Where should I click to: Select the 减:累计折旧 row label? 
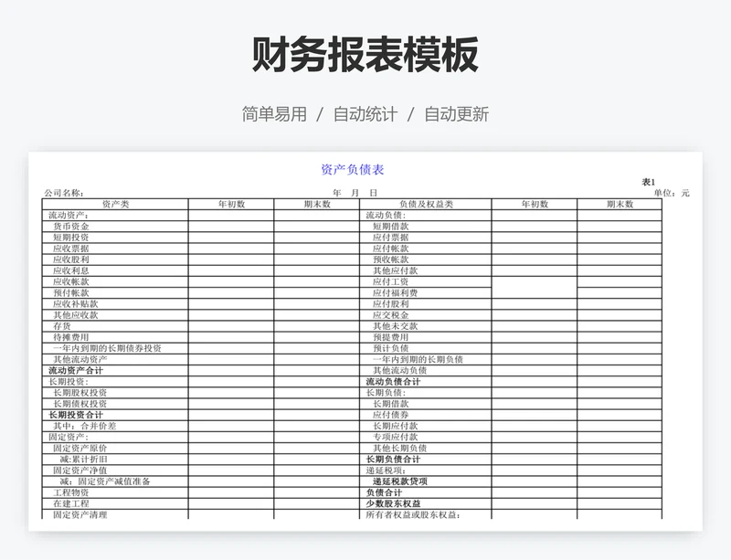click(84, 460)
